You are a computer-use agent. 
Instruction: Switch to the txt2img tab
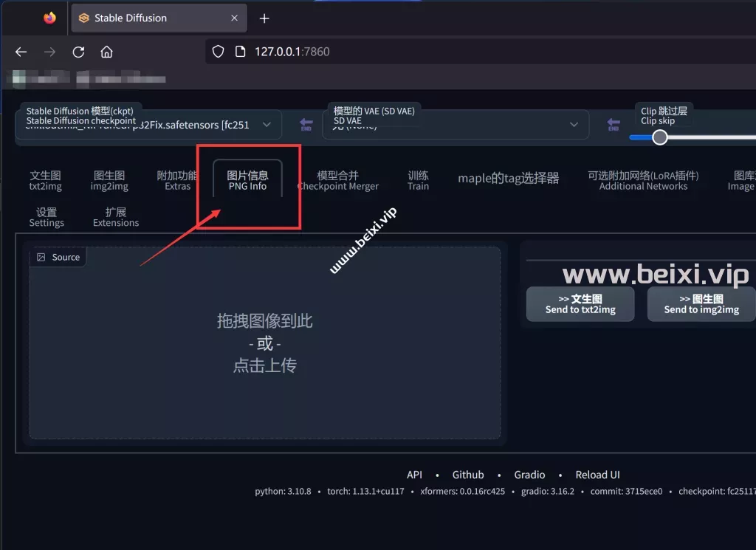45,181
